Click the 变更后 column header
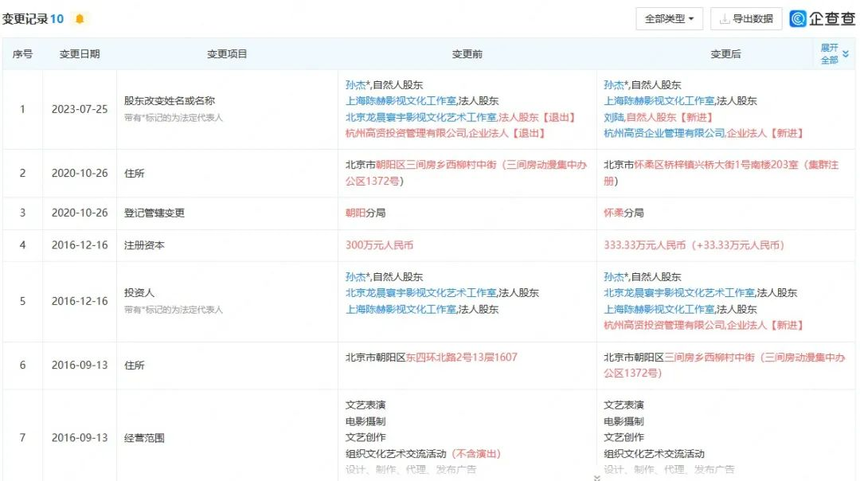The height and width of the screenshot is (481, 860). pos(726,54)
